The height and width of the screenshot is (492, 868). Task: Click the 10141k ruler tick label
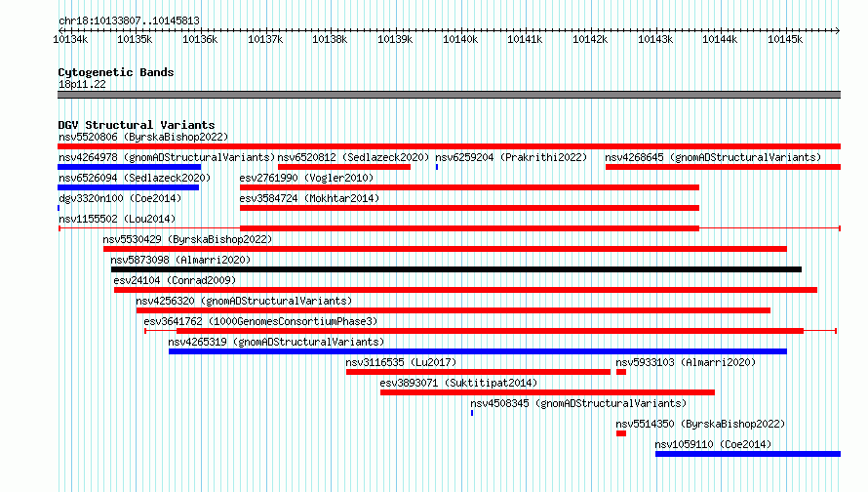(525, 39)
